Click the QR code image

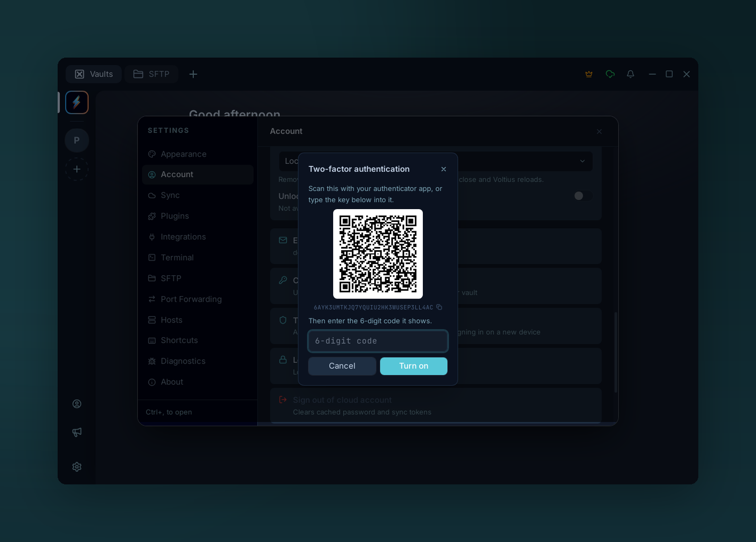click(378, 254)
